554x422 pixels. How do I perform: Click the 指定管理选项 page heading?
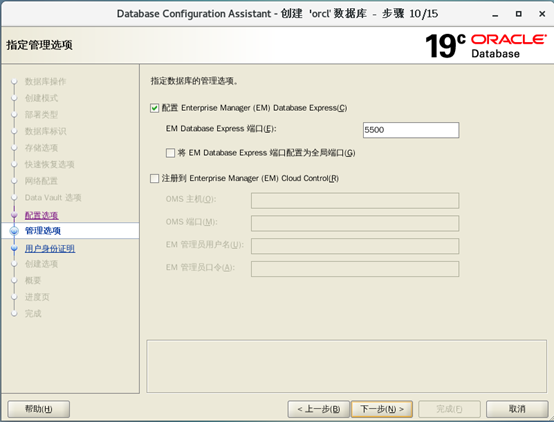pos(39,45)
